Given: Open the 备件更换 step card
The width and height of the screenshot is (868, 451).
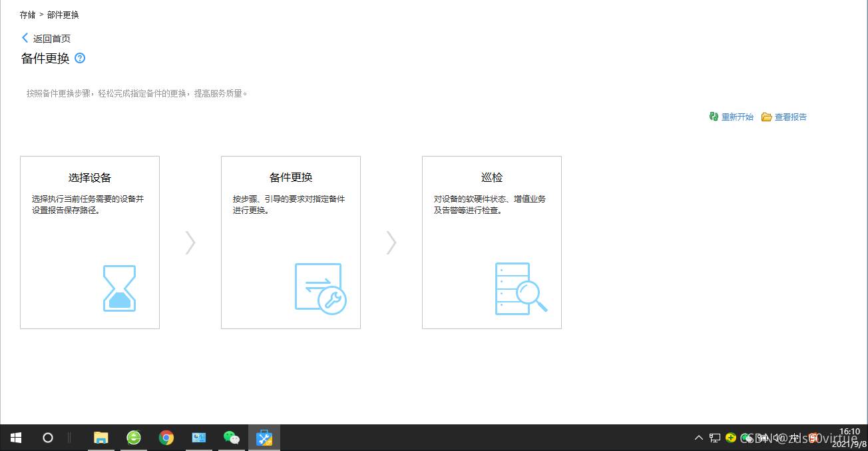Looking at the screenshot, I should click(x=291, y=242).
